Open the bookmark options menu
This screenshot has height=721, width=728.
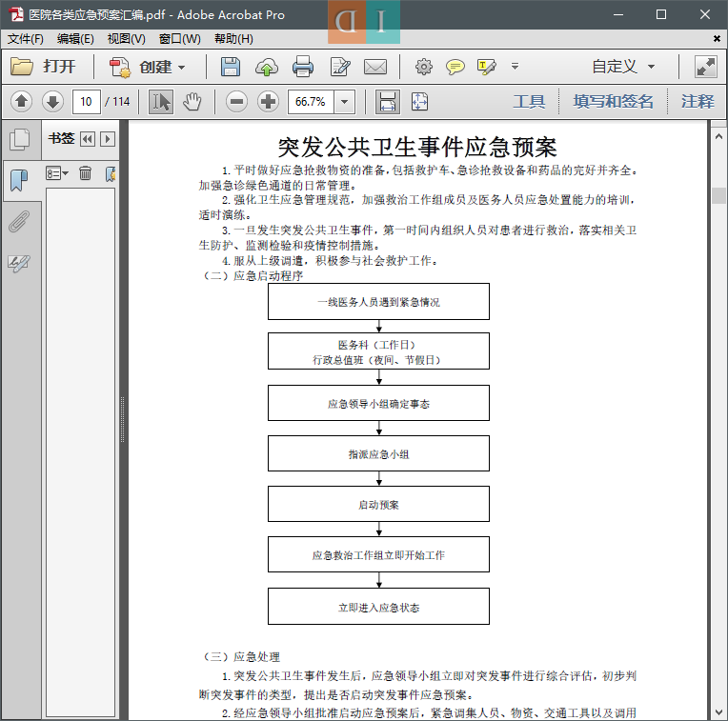(56, 173)
